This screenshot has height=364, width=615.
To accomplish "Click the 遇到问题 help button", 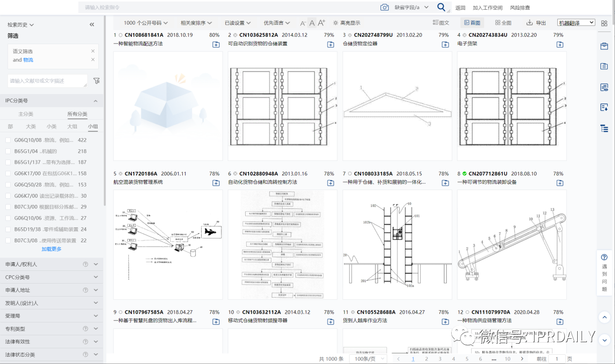I will pos(604,272).
